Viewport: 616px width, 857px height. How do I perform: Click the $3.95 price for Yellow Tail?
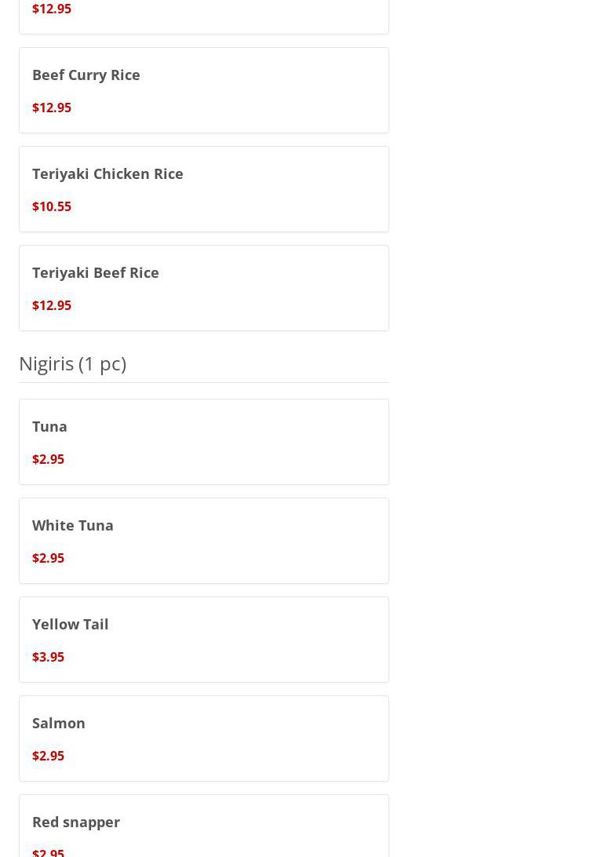(x=49, y=657)
